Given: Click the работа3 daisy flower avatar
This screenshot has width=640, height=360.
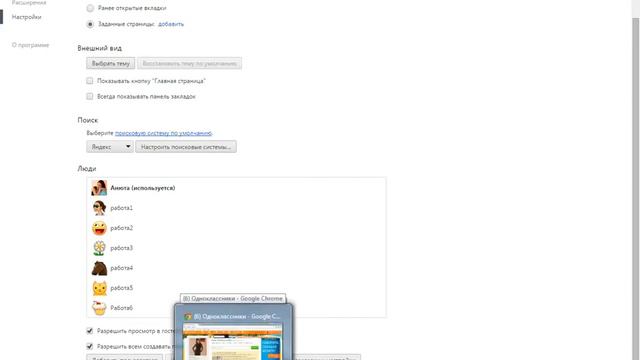Looking at the screenshot, I should pyautogui.click(x=99, y=248).
